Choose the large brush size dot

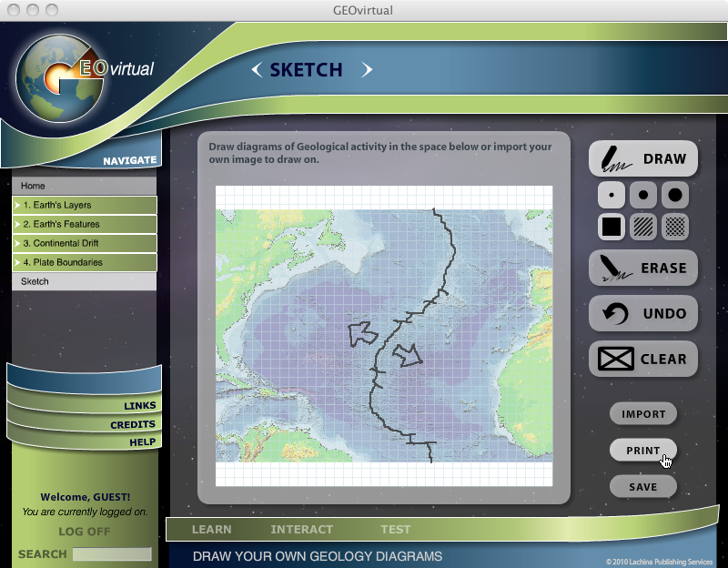point(675,195)
